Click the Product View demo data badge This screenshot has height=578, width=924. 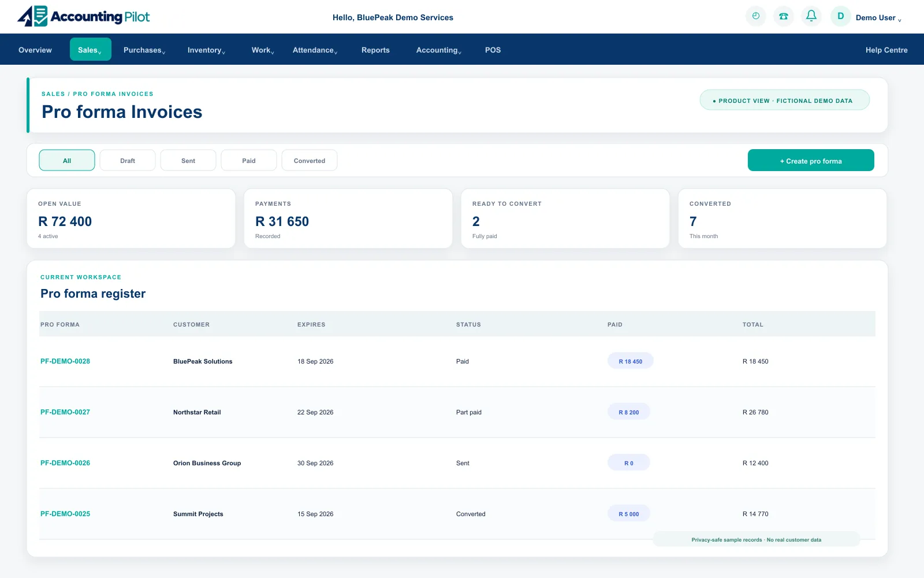(x=785, y=100)
